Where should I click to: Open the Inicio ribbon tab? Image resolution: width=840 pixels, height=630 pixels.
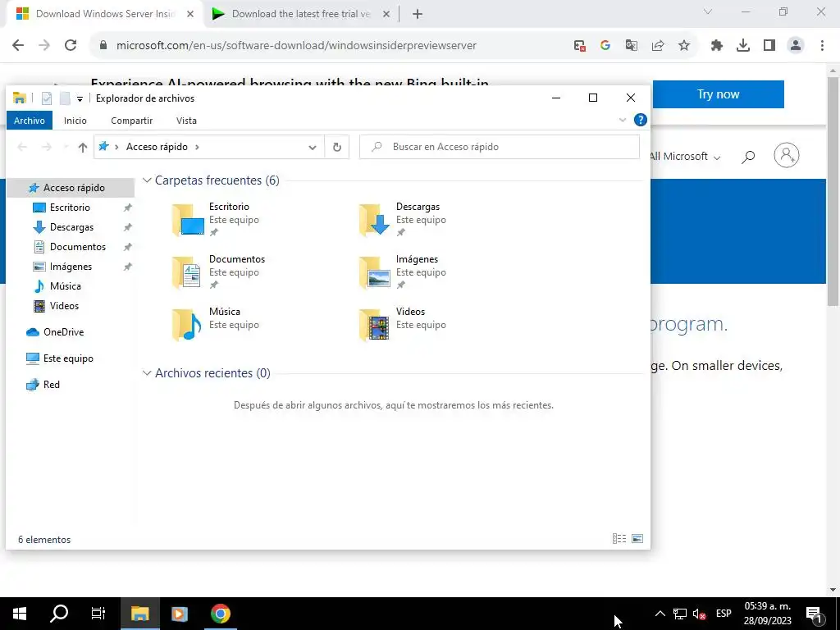[x=75, y=121]
